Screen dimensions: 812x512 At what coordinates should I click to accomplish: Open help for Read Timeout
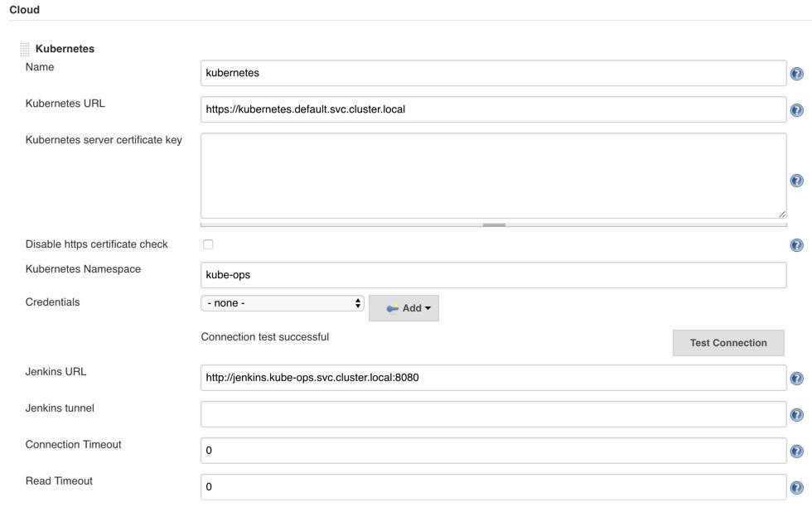(x=796, y=487)
